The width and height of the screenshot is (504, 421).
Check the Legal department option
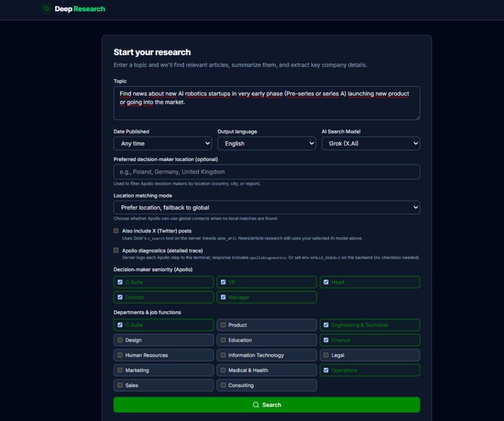tap(326, 355)
